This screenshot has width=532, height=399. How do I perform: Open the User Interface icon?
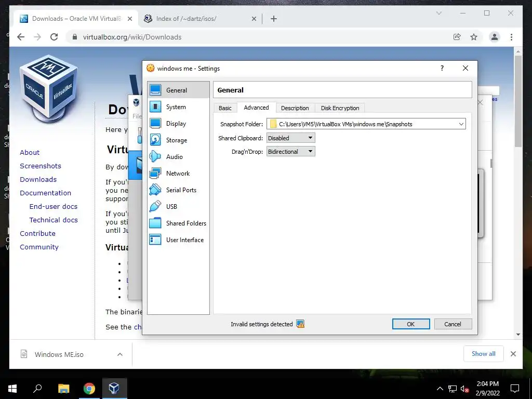[x=155, y=240]
